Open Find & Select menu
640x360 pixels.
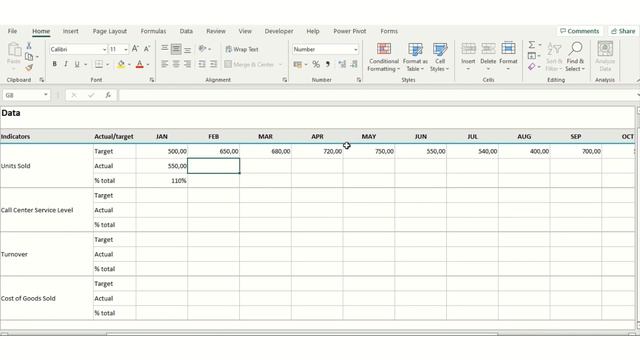(575, 57)
